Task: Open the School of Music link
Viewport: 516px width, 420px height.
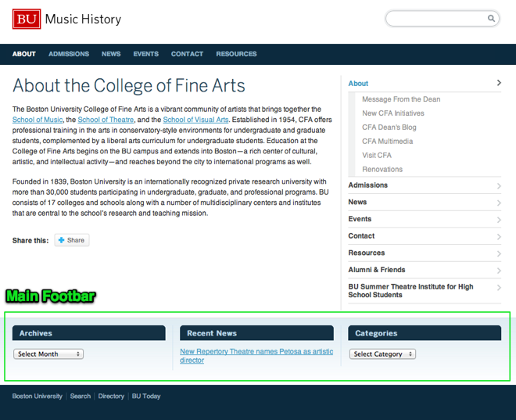Action: (x=37, y=120)
